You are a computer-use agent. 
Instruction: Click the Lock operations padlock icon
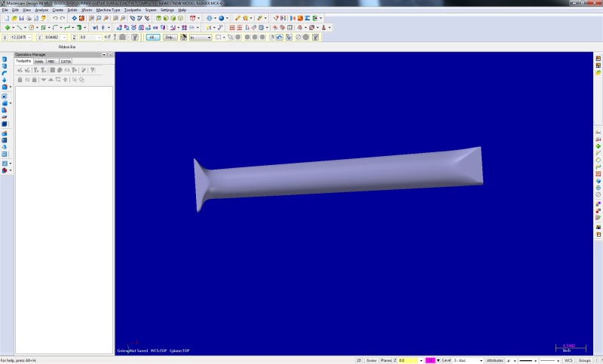pyautogui.click(x=20, y=80)
